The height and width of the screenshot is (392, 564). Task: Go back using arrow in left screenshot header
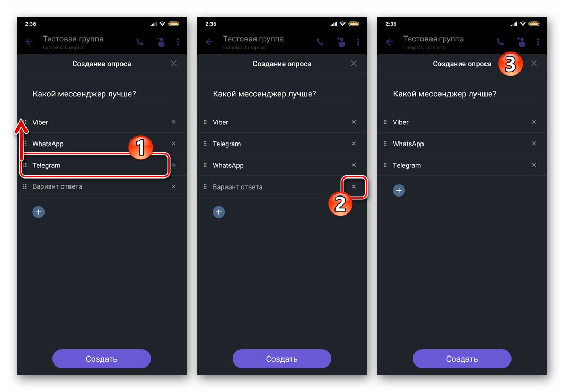29,42
